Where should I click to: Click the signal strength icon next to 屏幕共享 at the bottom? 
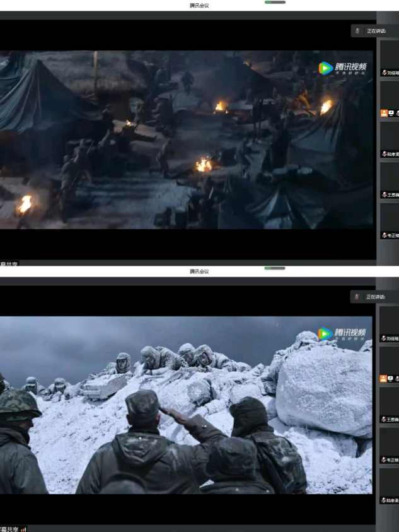tap(24, 529)
